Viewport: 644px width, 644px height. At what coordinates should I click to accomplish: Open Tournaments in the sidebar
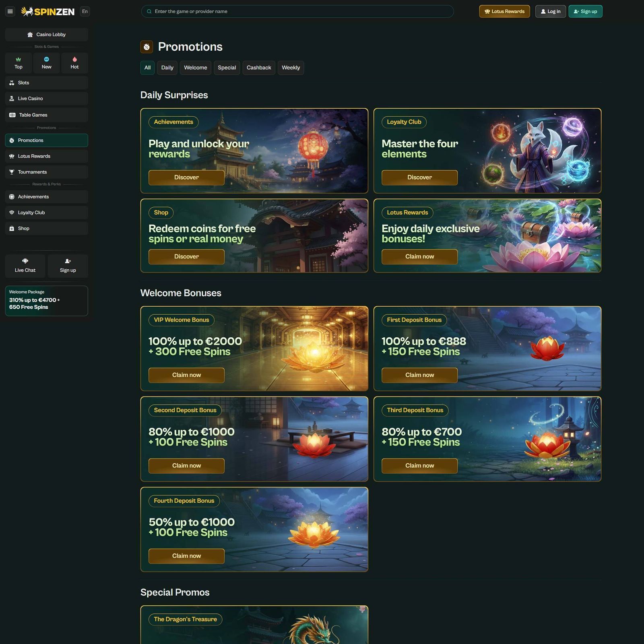point(46,172)
